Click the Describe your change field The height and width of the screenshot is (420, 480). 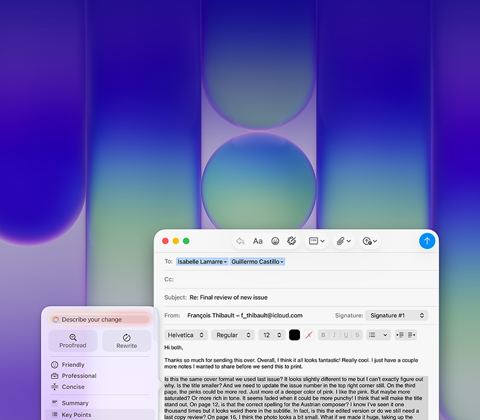click(x=100, y=319)
